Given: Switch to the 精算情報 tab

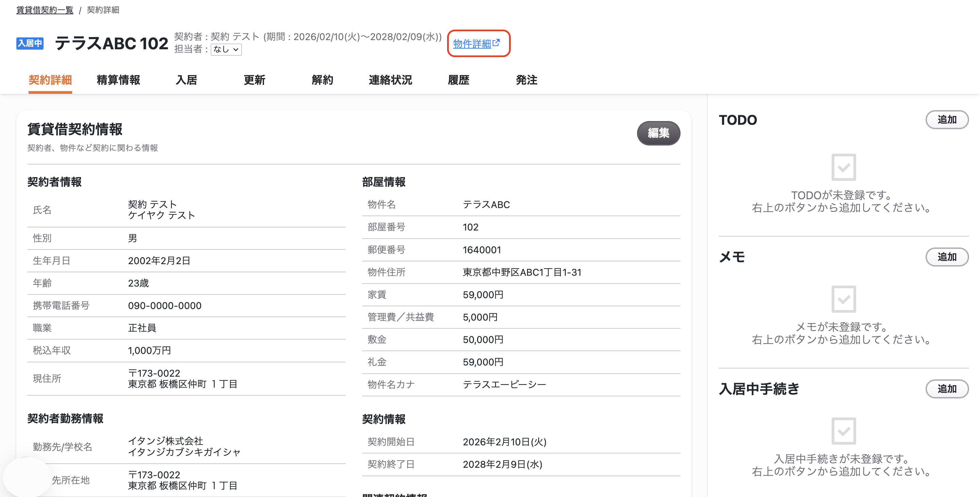Looking at the screenshot, I should 118,80.
